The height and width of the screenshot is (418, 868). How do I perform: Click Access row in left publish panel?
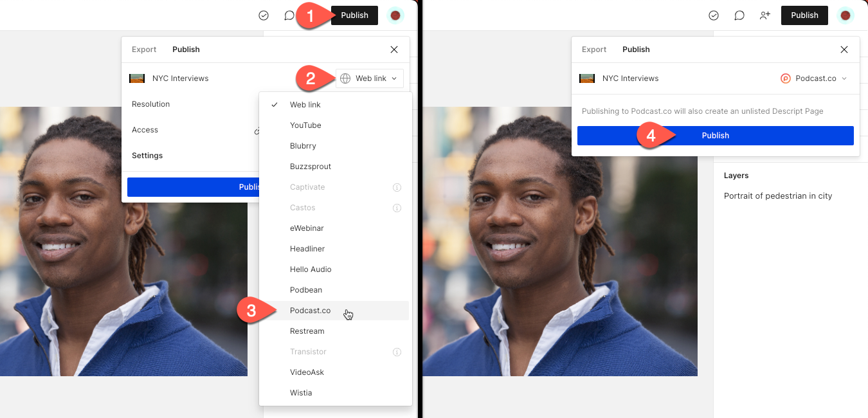tap(190, 130)
